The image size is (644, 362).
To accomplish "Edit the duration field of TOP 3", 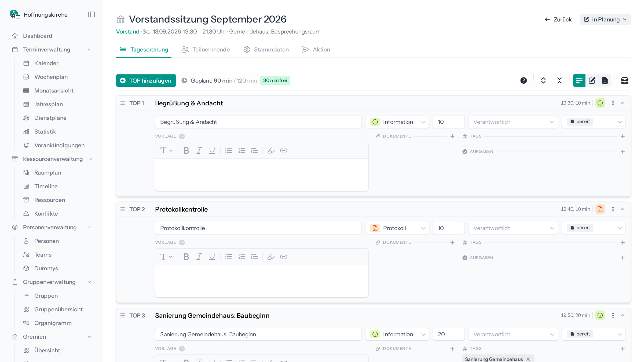I will click(449, 334).
